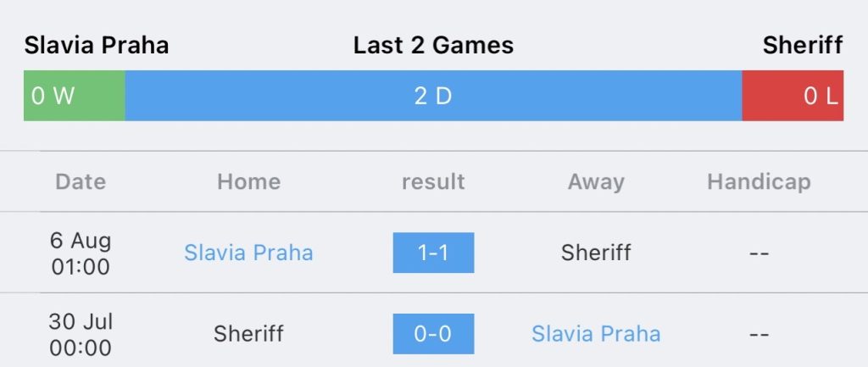This screenshot has height=367, width=868.
Task: Select the Sheriff team title at top
Action: pyautogui.click(x=803, y=46)
